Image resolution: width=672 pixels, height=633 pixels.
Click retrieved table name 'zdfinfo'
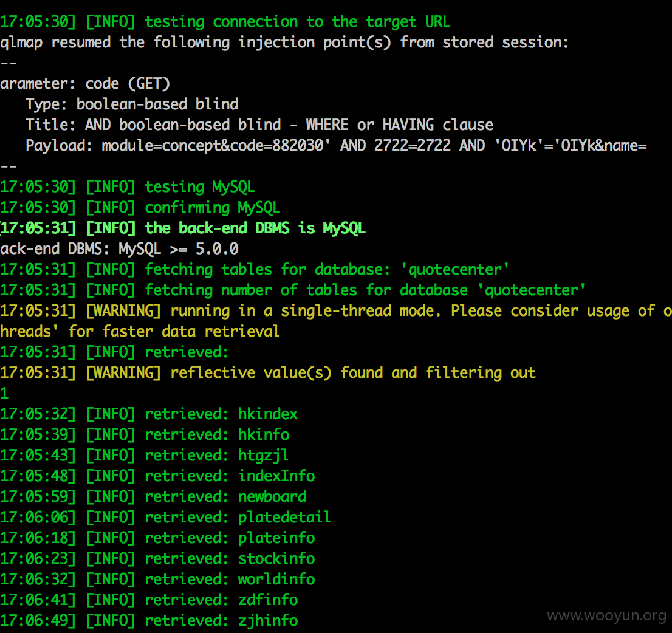pyautogui.click(x=268, y=600)
